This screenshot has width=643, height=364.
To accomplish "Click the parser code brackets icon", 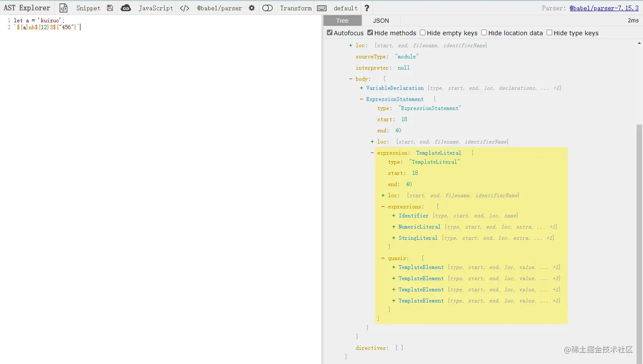I will 185,8.
